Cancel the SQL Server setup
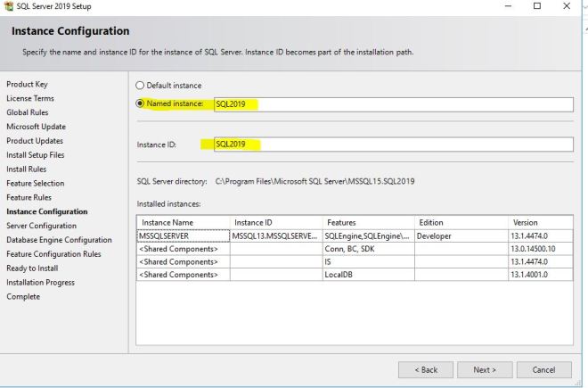The height and width of the screenshot is (388, 588). pyautogui.click(x=543, y=369)
